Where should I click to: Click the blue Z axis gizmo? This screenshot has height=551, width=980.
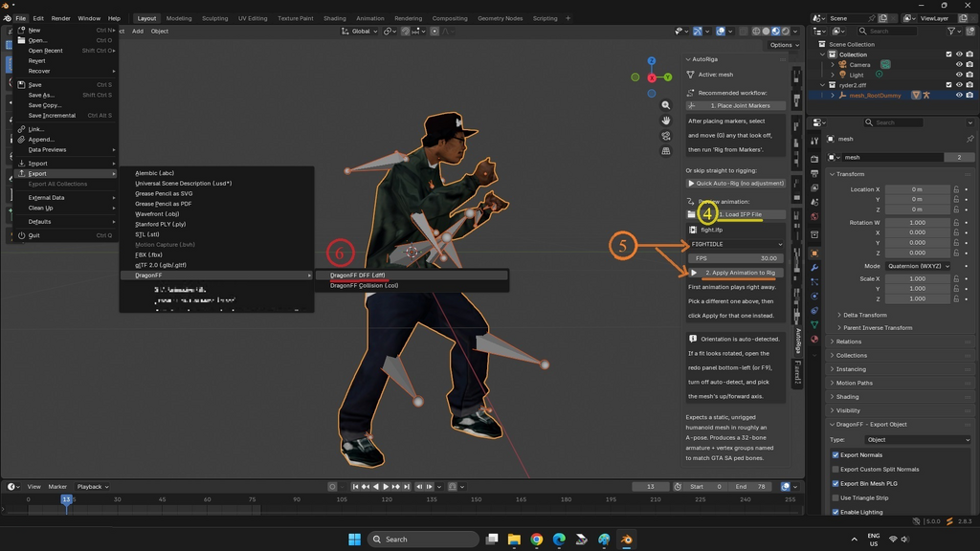point(651,60)
